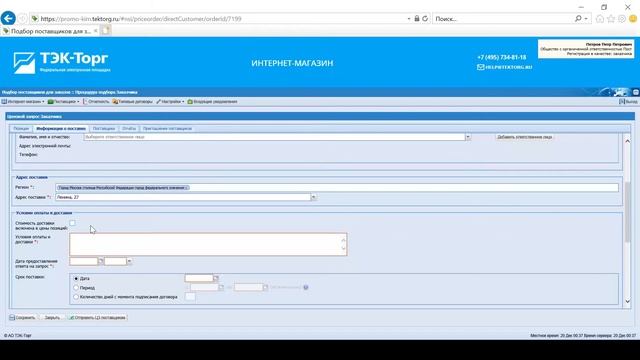Click the phone number +7 (495) 734-81-18
This screenshot has width=640, height=360.
click(x=501, y=57)
